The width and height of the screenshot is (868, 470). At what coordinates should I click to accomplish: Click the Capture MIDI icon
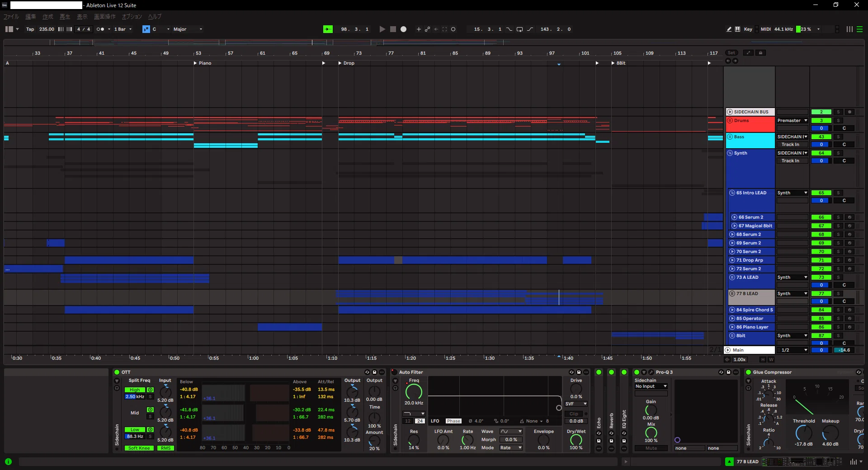(x=445, y=29)
